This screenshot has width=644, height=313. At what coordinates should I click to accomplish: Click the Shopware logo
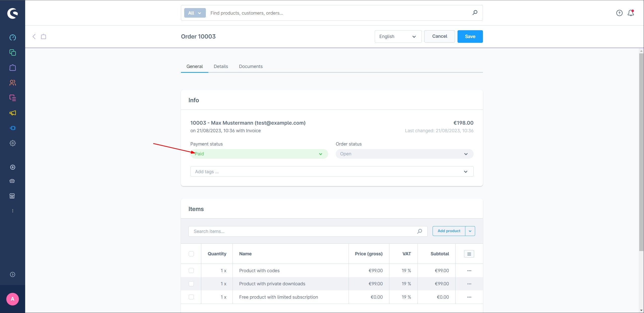point(13,13)
